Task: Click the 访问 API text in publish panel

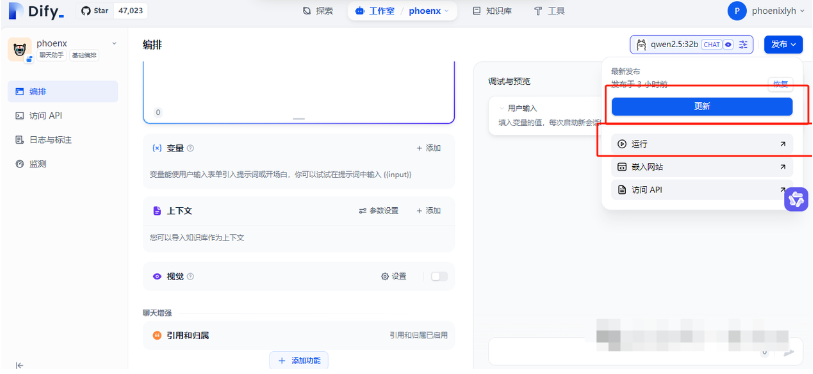Action: (647, 190)
